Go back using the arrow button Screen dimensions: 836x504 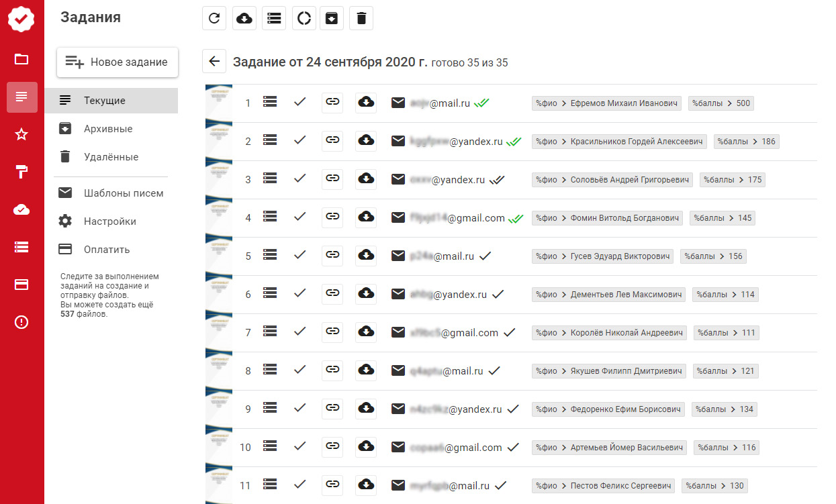pos(214,62)
